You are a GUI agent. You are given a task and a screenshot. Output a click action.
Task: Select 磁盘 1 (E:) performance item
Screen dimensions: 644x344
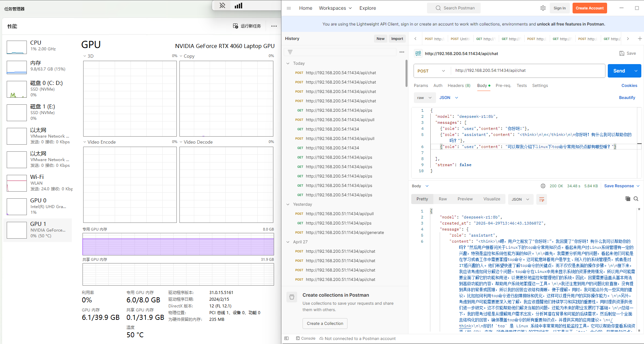[x=38, y=112]
